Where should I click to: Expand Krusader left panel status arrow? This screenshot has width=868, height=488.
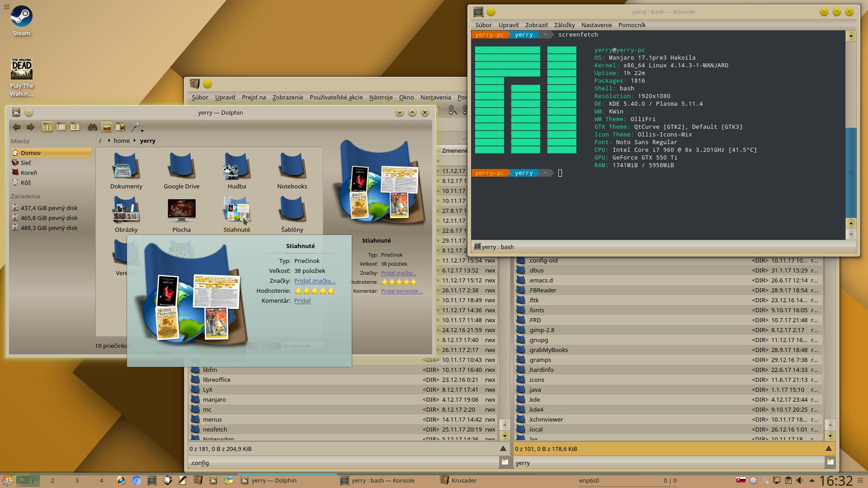coord(503,449)
